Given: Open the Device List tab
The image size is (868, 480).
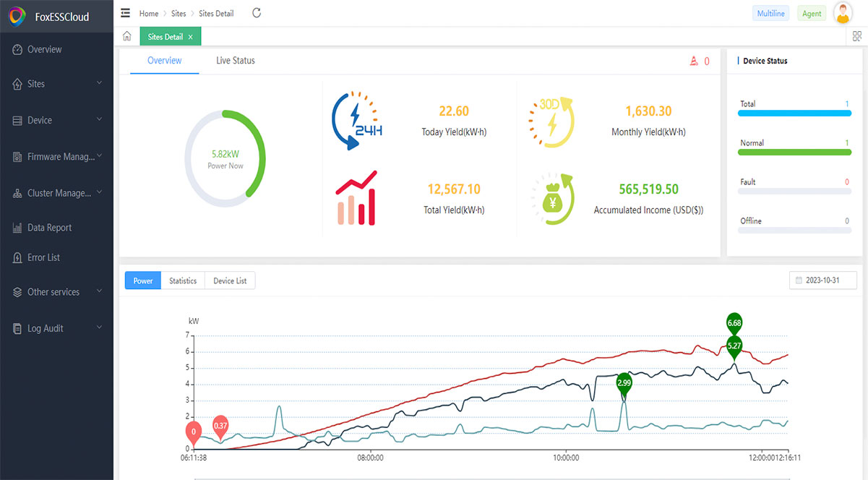Looking at the screenshot, I should 230,280.
